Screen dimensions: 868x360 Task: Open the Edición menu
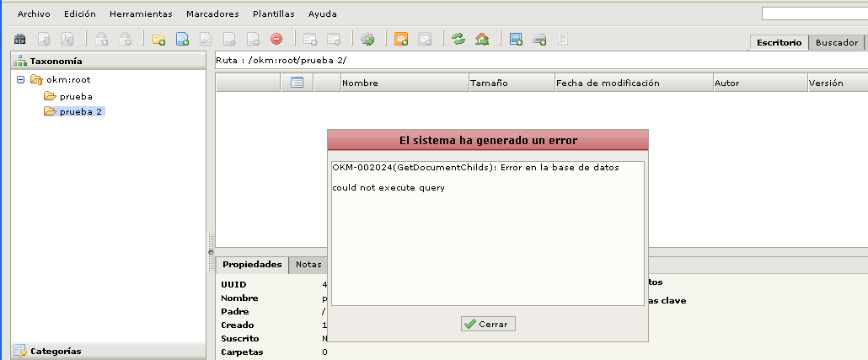pyautogui.click(x=80, y=13)
